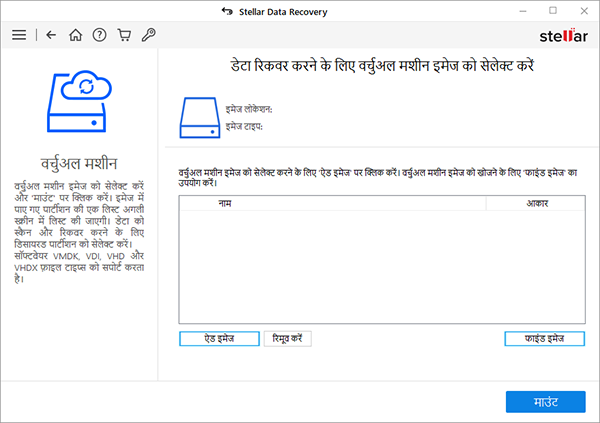Click the virtual machine cloud drive icon
The width and height of the screenshot is (600, 423).
pyautogui.click(x=79, y=101)
